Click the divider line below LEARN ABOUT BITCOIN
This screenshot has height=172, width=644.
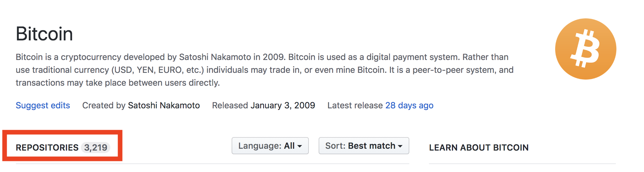[x=522, y=164]
